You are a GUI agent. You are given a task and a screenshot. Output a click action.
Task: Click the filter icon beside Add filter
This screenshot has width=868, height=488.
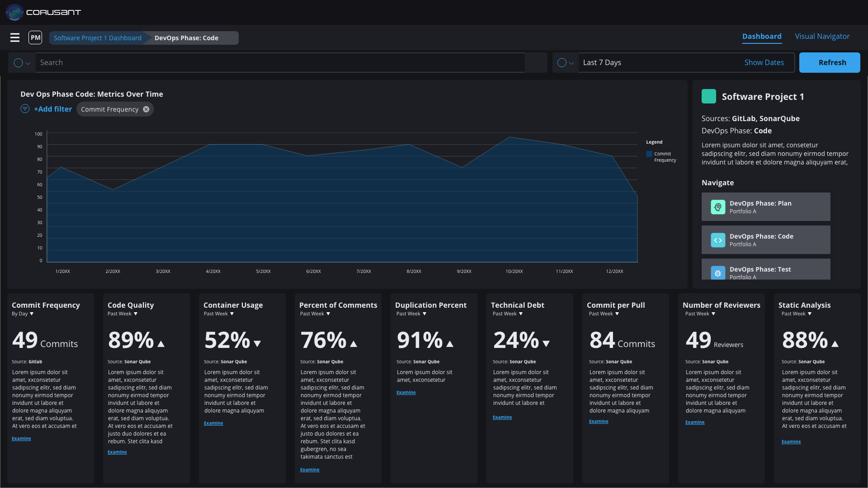tap(25, 109)
